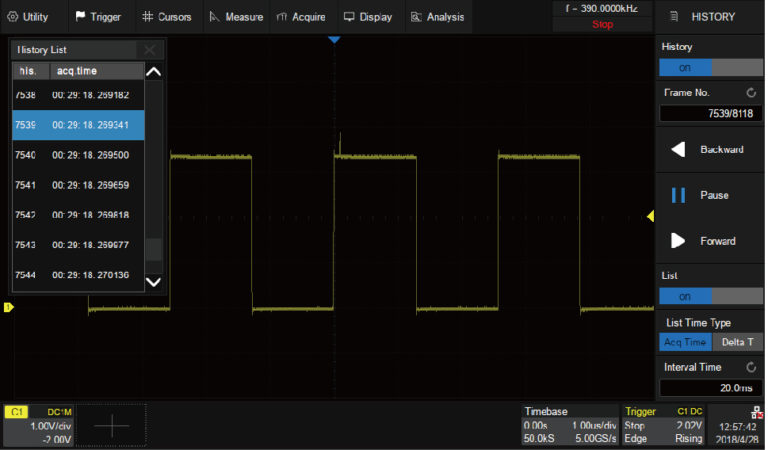768x450 pixels.
Task: Open the Measure menu
Action: click(x=236, y=17)
